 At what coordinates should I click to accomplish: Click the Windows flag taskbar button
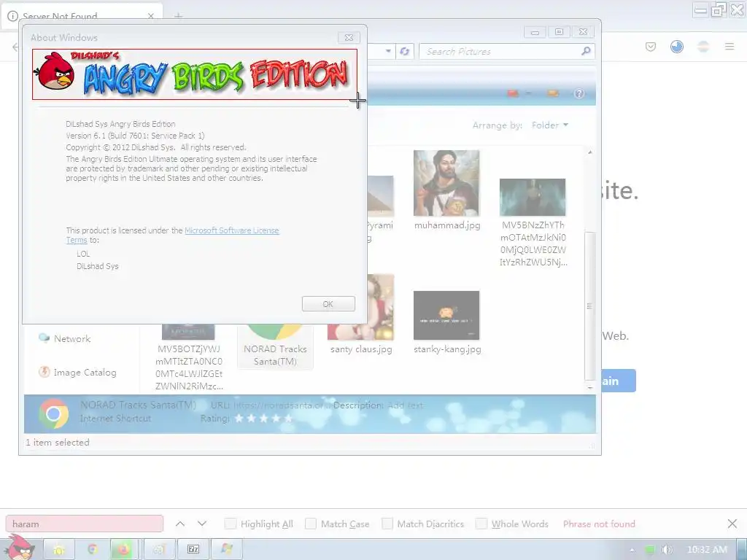pyautogui.click(x=227, y=550)
